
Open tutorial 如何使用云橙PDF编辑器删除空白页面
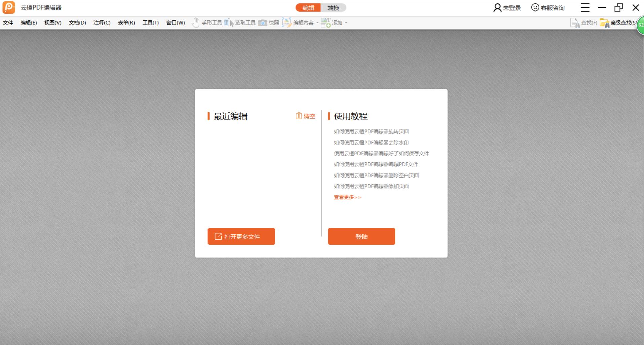click(376, 175)
